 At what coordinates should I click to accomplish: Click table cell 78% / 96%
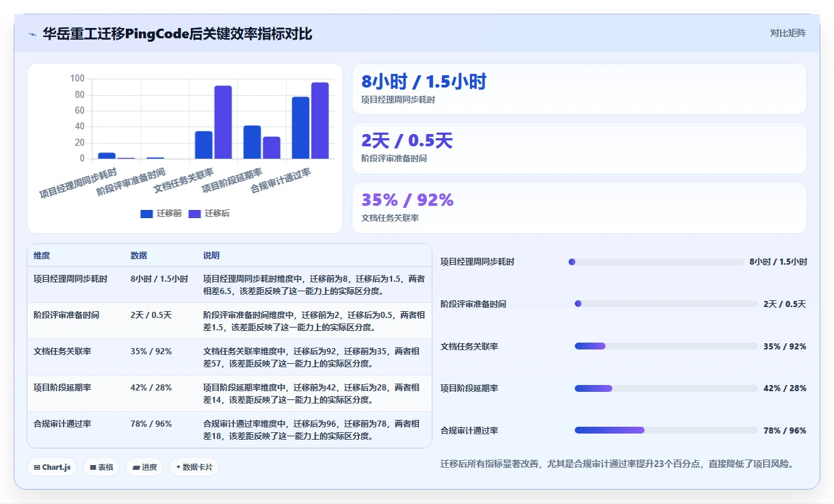(151, 424)
